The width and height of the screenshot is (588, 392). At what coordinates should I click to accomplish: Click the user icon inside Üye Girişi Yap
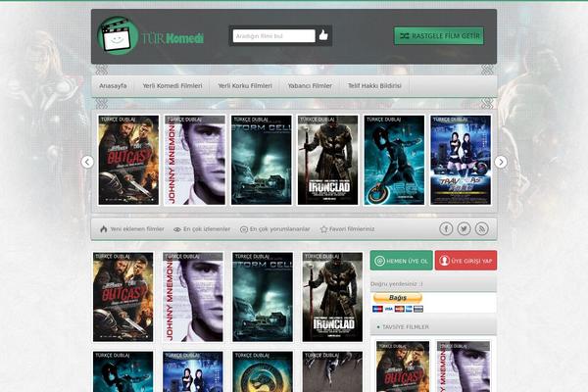pos(444,261)
